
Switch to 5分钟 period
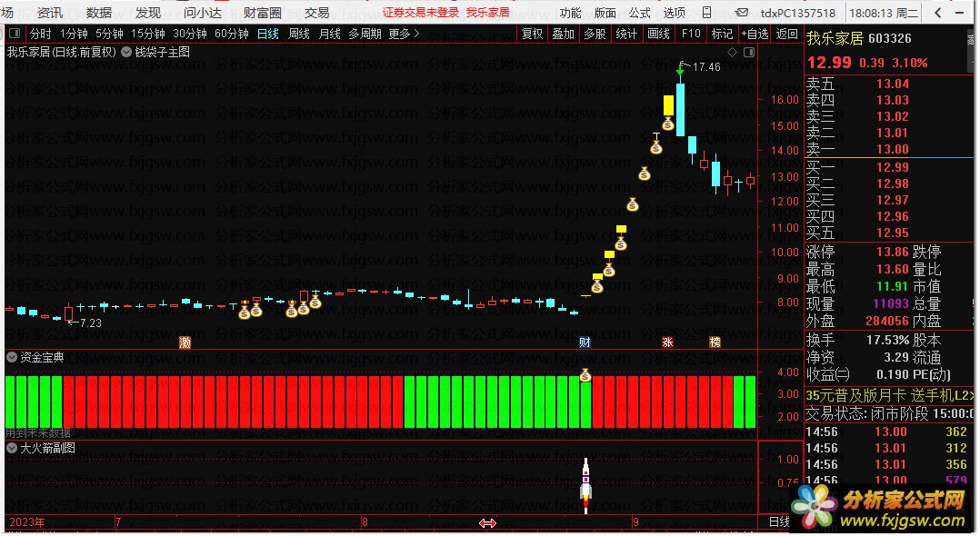coord(109,34)
